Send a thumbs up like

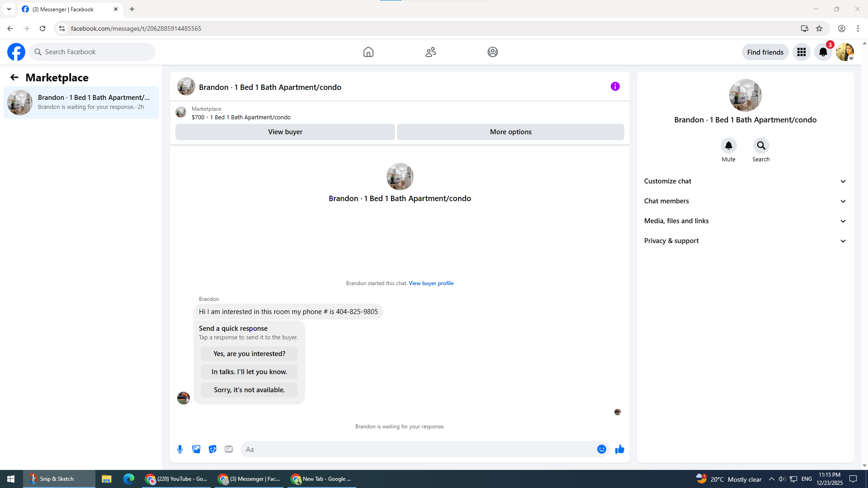tap(619, 449)
